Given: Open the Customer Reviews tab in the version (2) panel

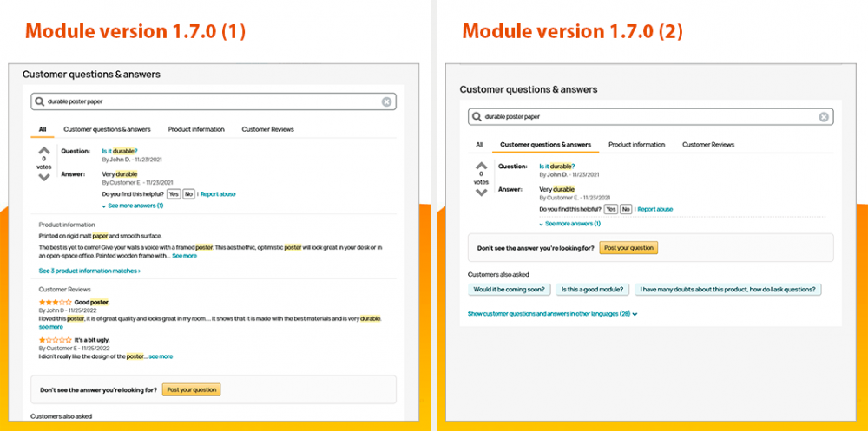Looking at the screenshot, I should [708, 145].
